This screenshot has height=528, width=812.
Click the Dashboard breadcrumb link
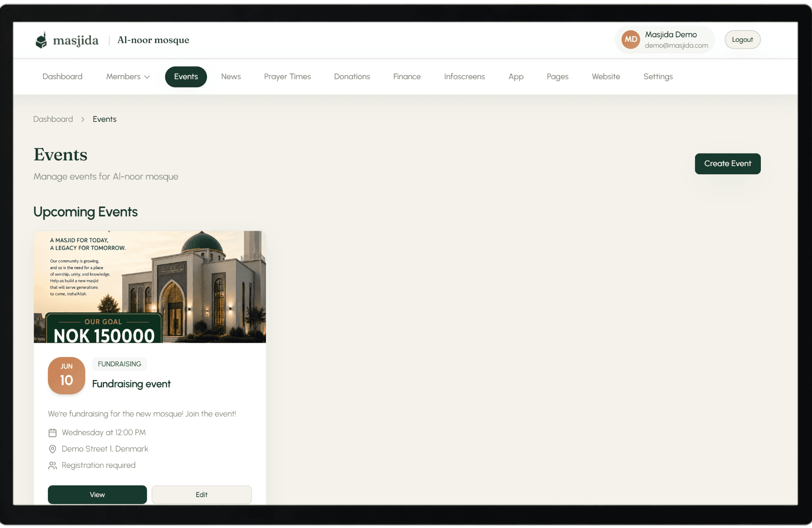pyautogui.click(x=53, y=119)
